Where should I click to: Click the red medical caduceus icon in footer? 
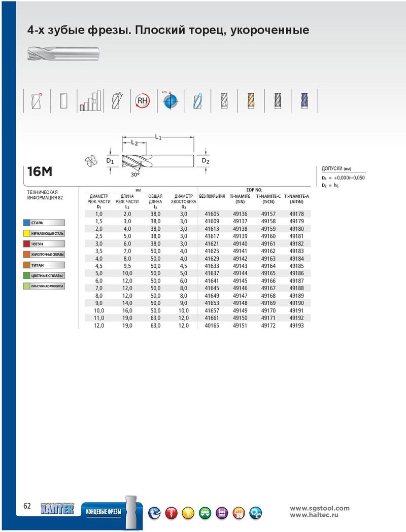coord(171,513)
